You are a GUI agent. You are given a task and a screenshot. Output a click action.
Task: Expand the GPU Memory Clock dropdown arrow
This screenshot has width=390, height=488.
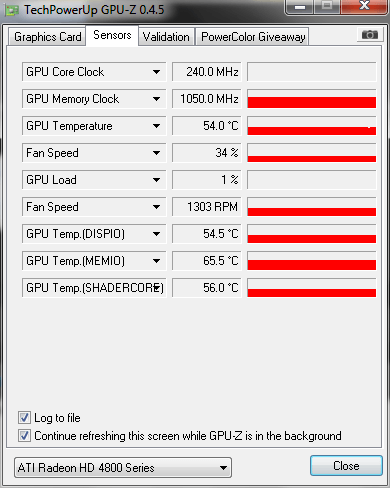(x=156, y=99)
